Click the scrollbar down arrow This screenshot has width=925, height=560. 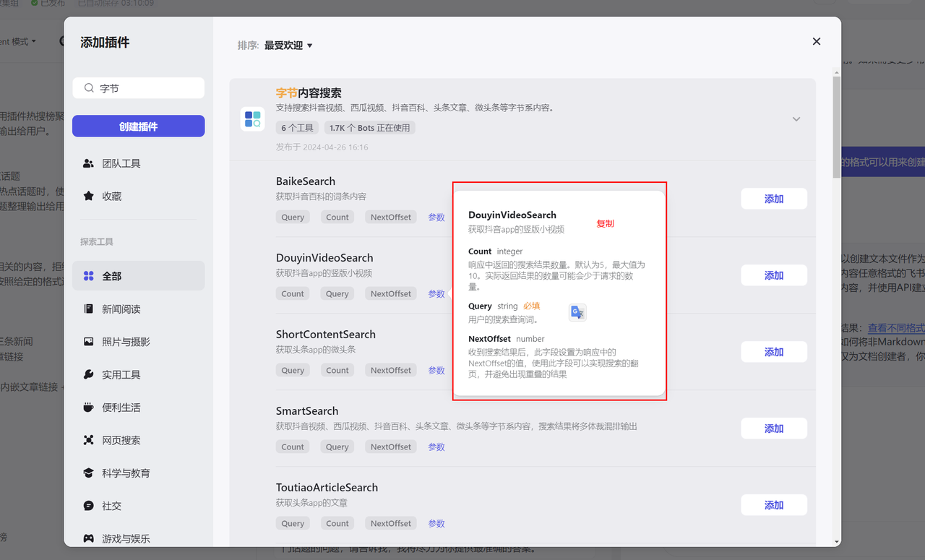837,542
